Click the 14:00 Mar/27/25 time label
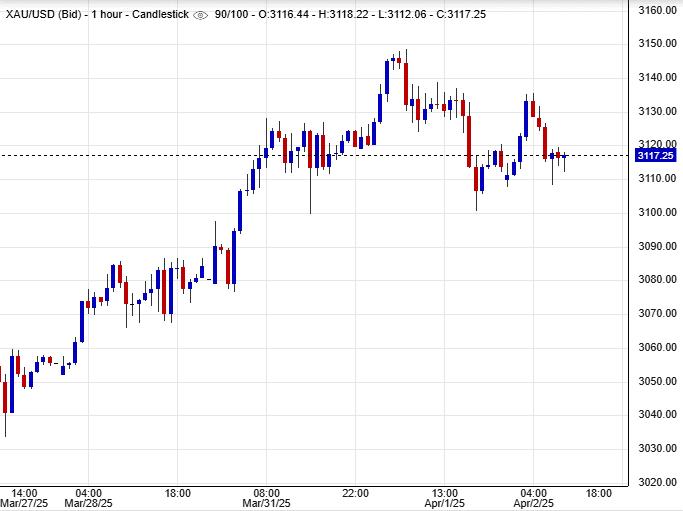Viewport: 683px width, 511px height. tap(23, 498)
